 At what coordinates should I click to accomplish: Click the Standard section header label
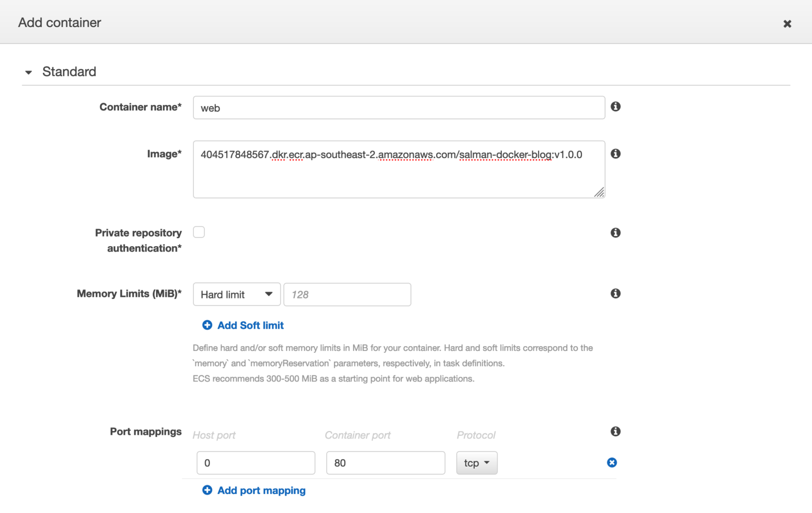coord(69,71)
